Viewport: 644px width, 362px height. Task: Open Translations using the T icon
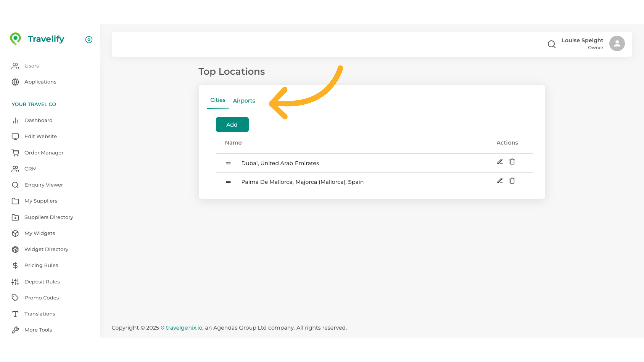click(x=15, y=314)
